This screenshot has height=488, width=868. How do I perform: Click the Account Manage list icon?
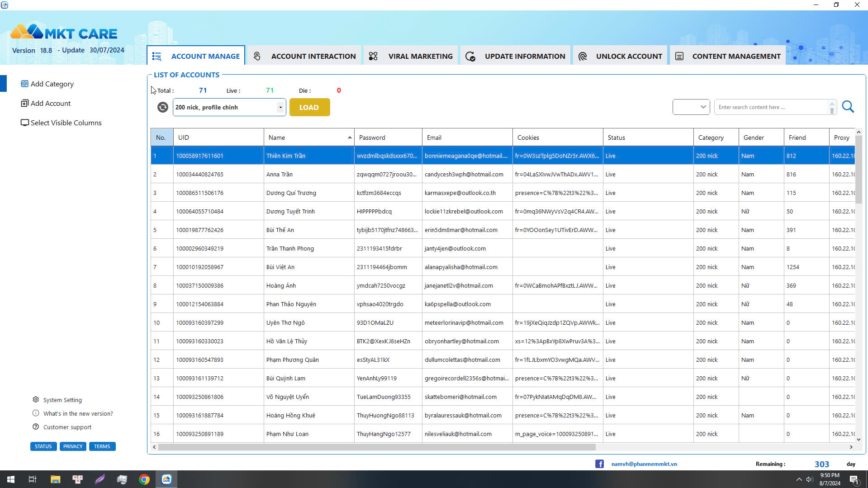click(157, 57)
